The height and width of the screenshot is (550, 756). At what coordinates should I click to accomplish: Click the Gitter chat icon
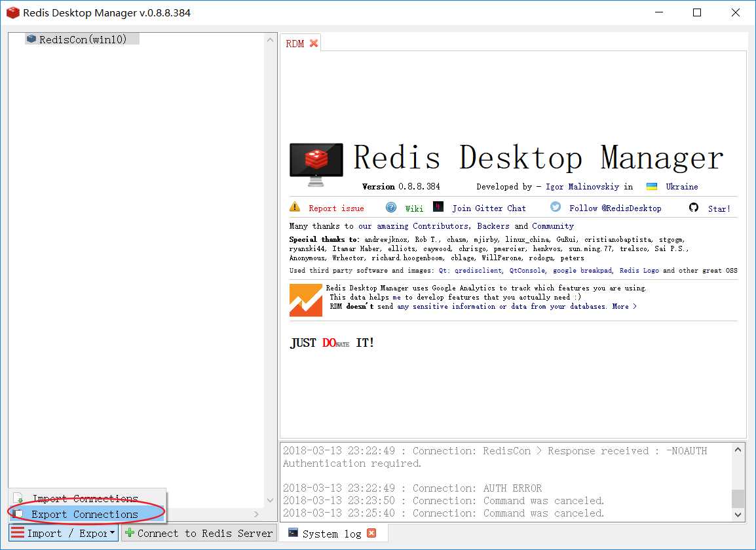(x=438, y=206)
